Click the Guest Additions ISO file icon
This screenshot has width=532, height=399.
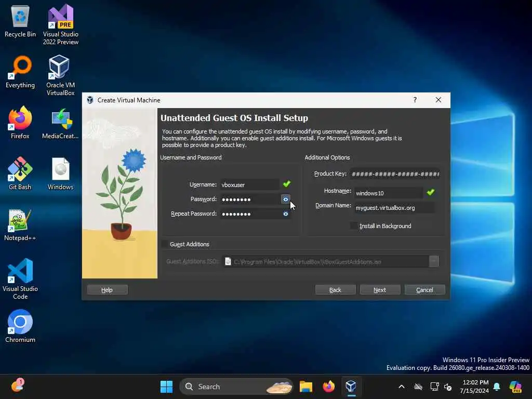(228, 262)
